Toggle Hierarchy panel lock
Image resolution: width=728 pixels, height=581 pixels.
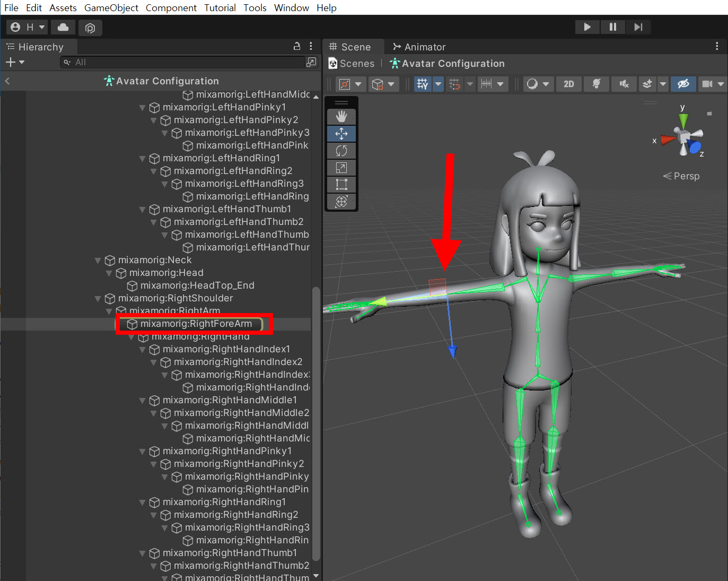(x=297, y=46)
